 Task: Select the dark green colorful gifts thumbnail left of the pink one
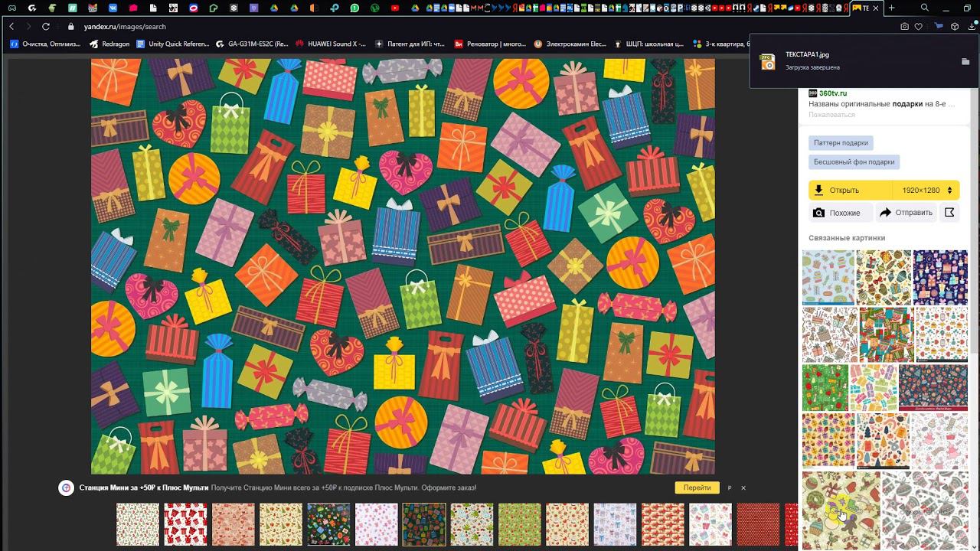click(328, 524)
